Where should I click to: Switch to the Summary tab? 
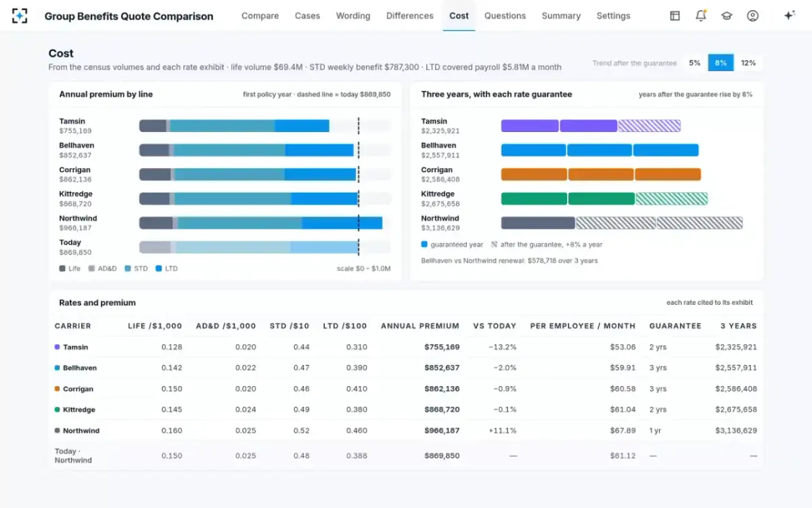tap(561, 16)
